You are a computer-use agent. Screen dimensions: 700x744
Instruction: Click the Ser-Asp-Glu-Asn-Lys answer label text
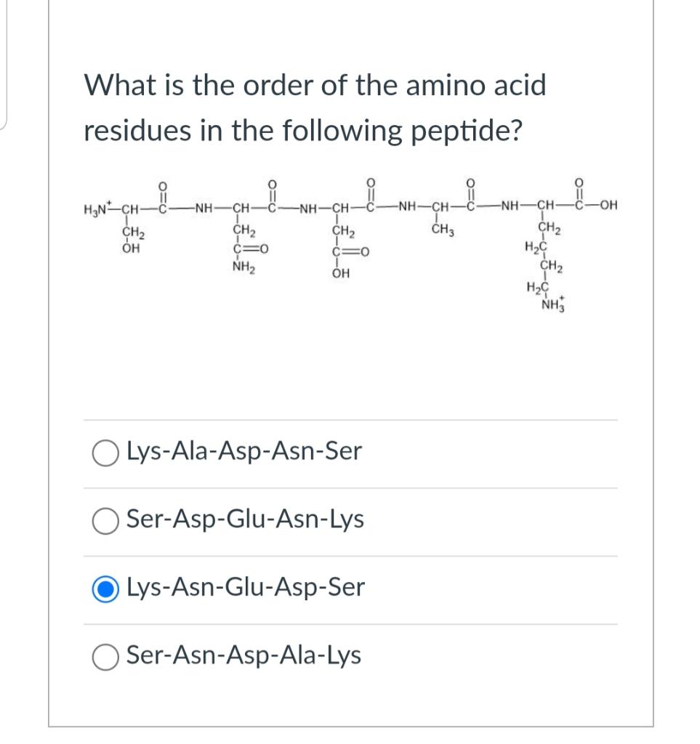coord(245,519)
